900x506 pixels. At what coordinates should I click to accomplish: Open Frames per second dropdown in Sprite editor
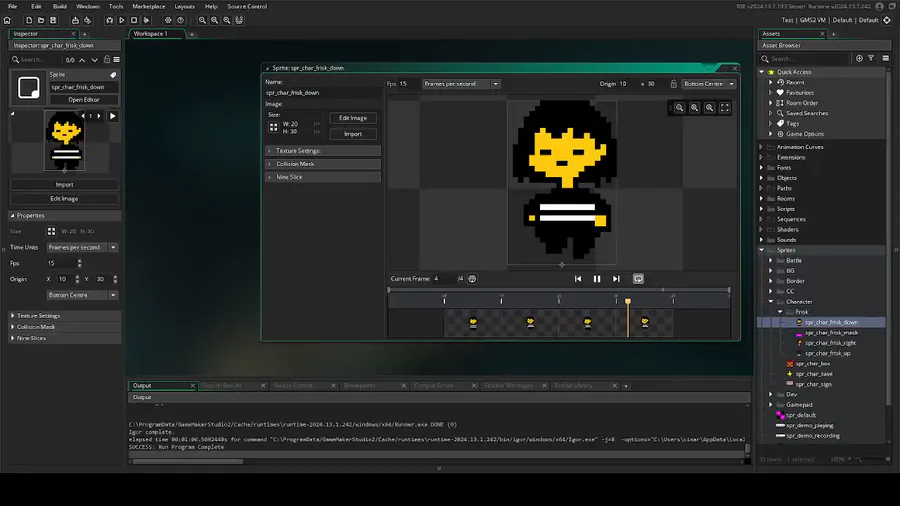point(461,84)
